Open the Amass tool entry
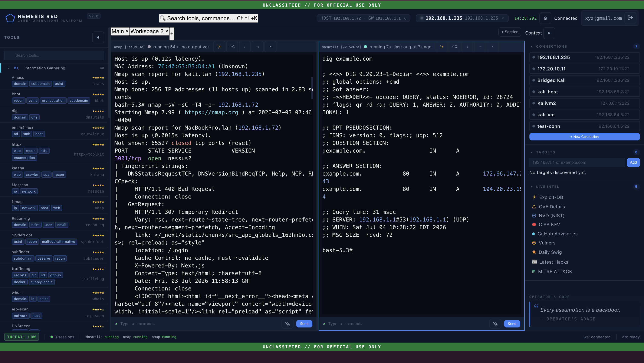The height and width of the screenshot is (363, 644). (54, 81)
